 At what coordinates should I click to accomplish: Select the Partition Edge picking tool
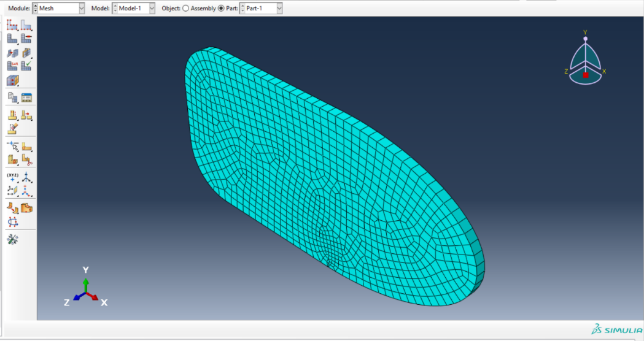click(x=12, y=146)
